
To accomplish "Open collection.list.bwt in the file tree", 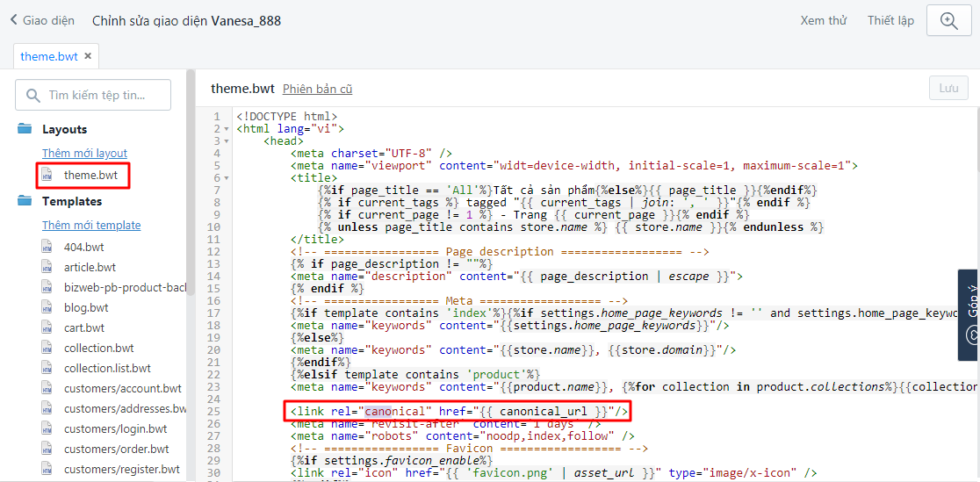I will [107, 368].
